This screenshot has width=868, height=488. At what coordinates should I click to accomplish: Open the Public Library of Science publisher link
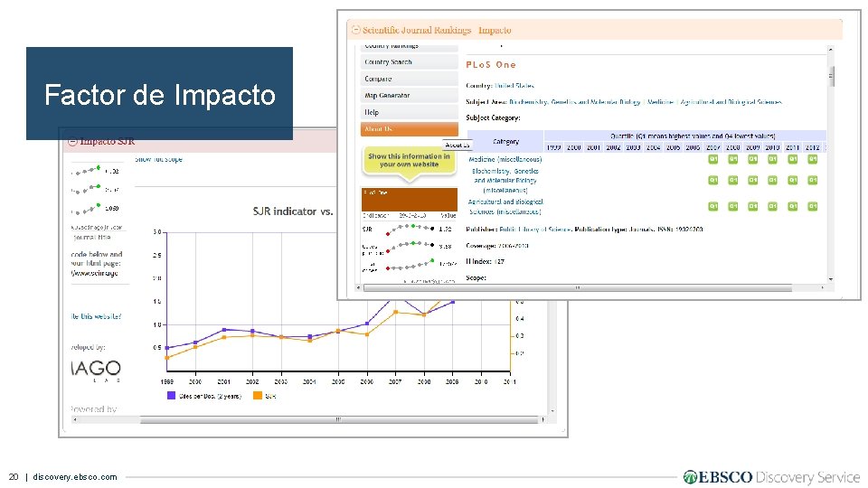pos(534,229)
